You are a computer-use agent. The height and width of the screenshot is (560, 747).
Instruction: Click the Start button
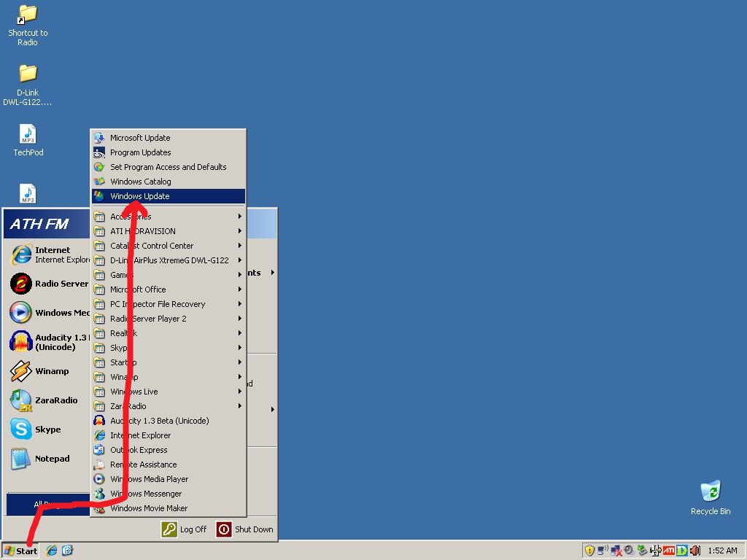[x=20, y=551]
